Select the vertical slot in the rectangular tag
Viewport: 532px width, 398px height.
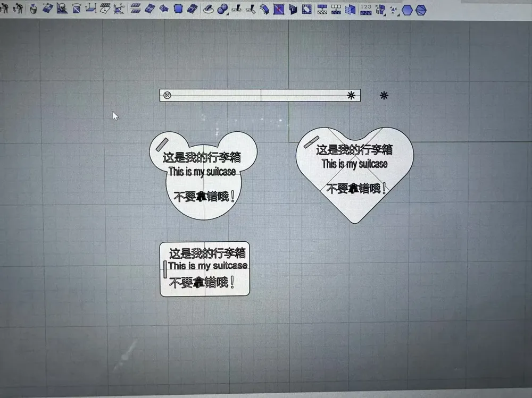[165, 269]
